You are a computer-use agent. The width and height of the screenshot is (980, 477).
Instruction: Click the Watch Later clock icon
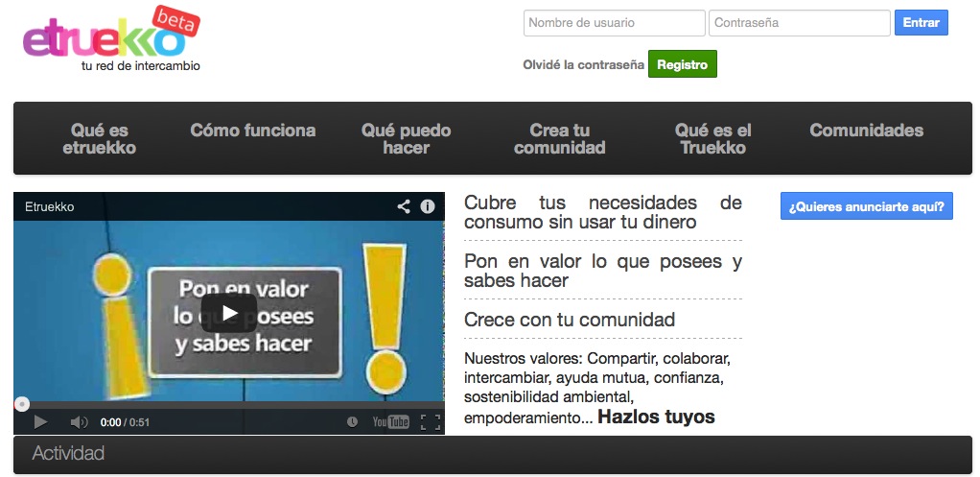[352, 422]
